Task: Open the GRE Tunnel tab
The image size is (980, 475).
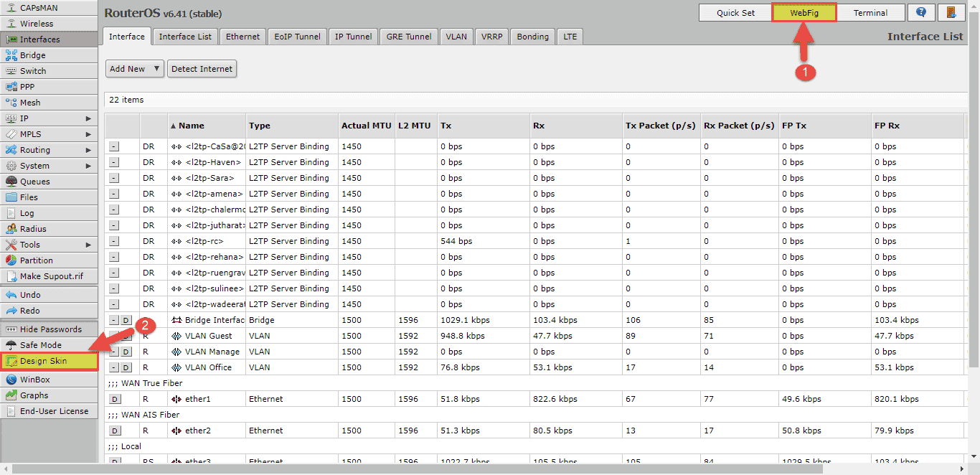Action: pyautogui.click(x=408, y=36)
